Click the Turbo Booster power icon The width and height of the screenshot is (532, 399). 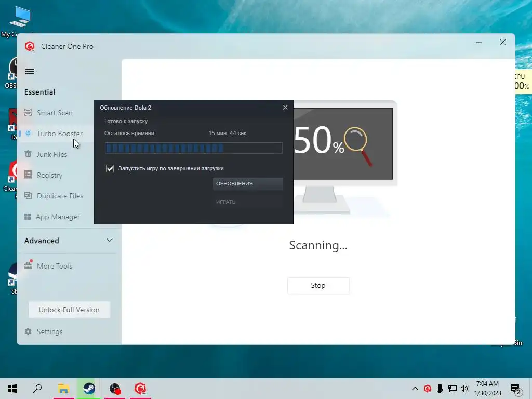click(x=28, y=133)
